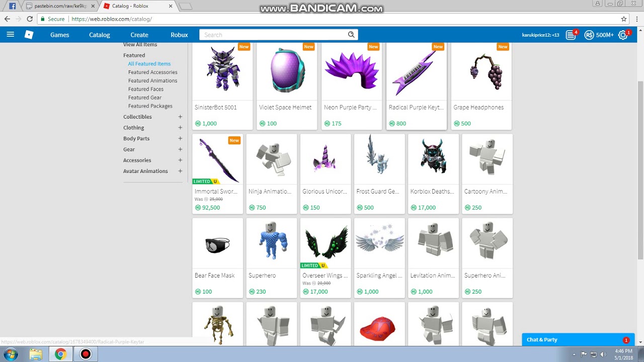Open the SinisterBot 5001 item thumbnail
This screenshot has width=644, height=362.
point(222,71)
